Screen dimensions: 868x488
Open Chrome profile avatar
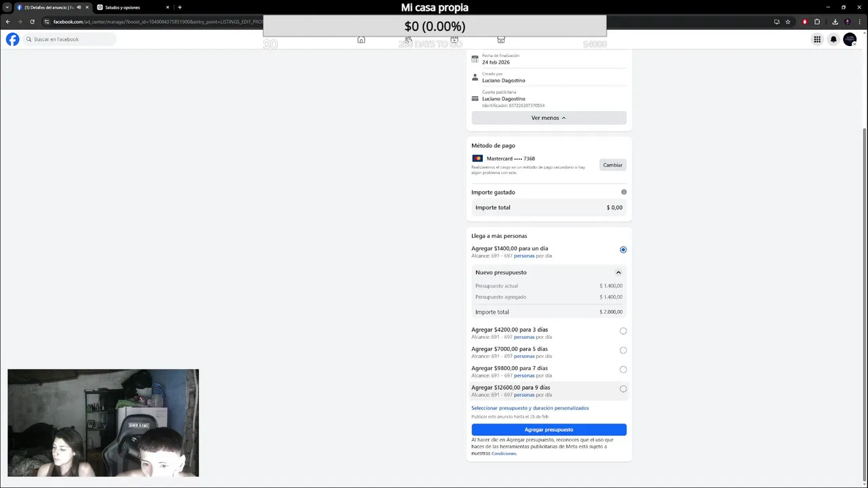tap(847, 22)
